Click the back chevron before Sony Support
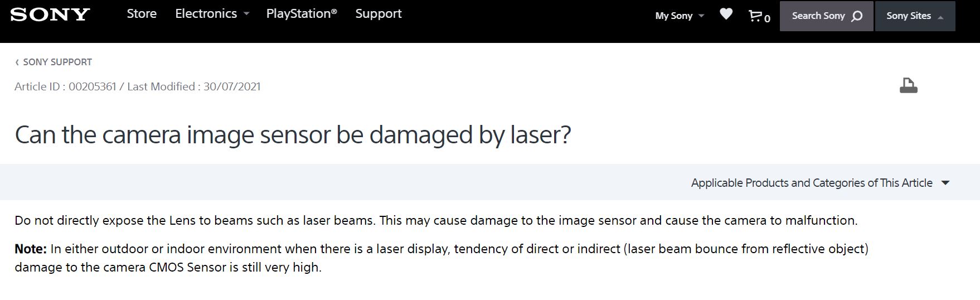The width and height of the screenshot is (980, 300). point(17,62)
